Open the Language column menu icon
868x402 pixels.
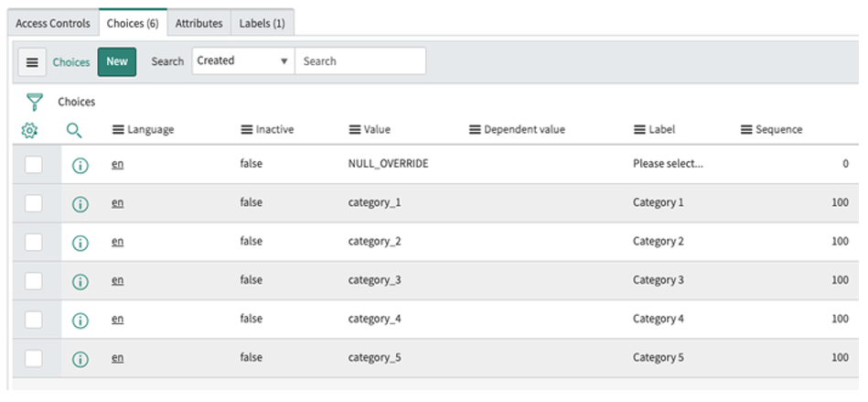[x=118, y=130]
